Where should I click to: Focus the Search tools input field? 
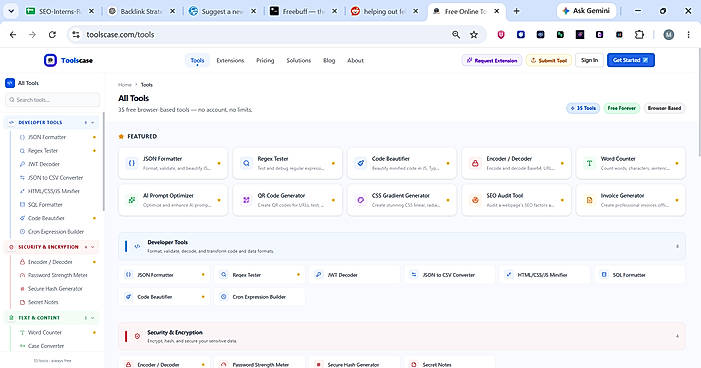tap(52, 100)
